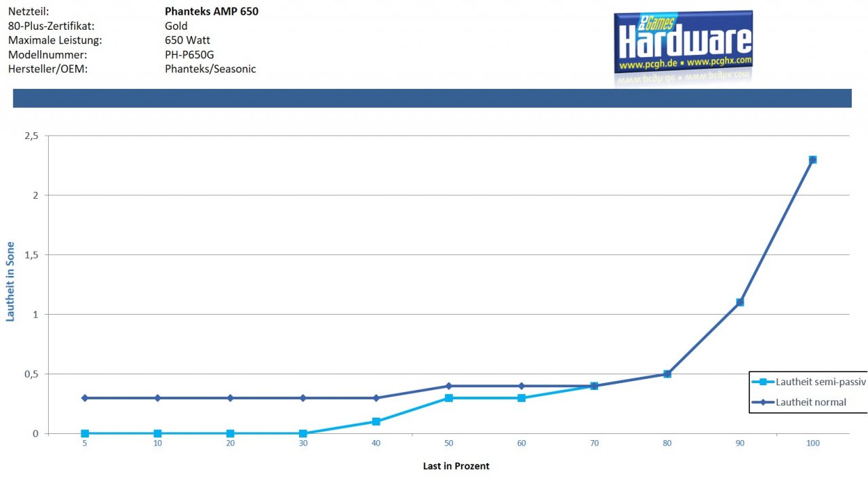Click the "90" x-axis load label
Image resolution: width=868 pixels, height=495 pixels.
tap(740, 443)
